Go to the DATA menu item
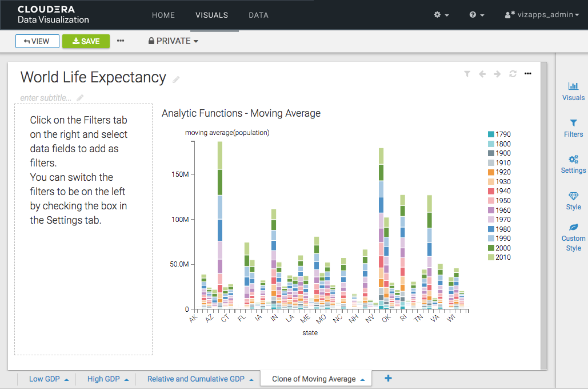588x389 pixels. pos(258,15)
